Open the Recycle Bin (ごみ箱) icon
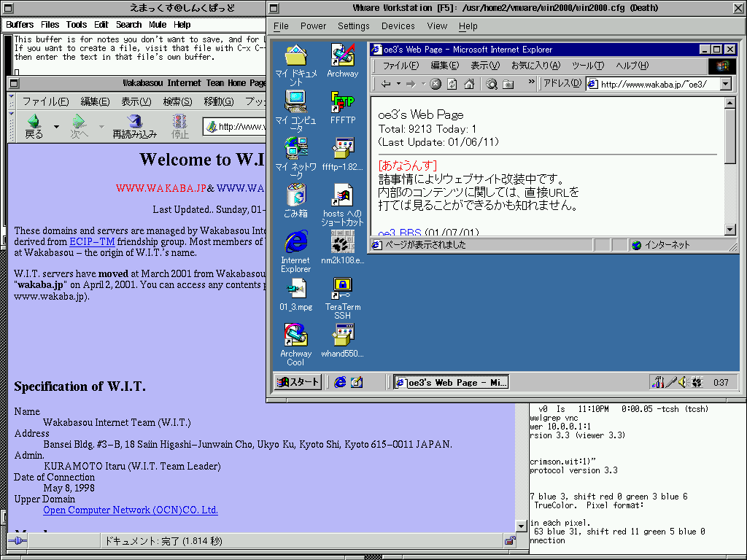The width and height of the screenshot is (747, 560). 295,196
